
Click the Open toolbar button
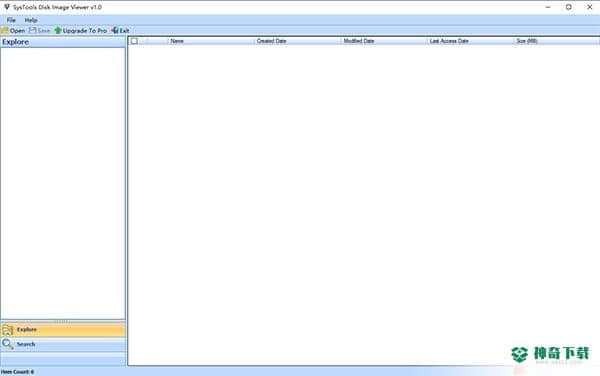tap(13, 31)
